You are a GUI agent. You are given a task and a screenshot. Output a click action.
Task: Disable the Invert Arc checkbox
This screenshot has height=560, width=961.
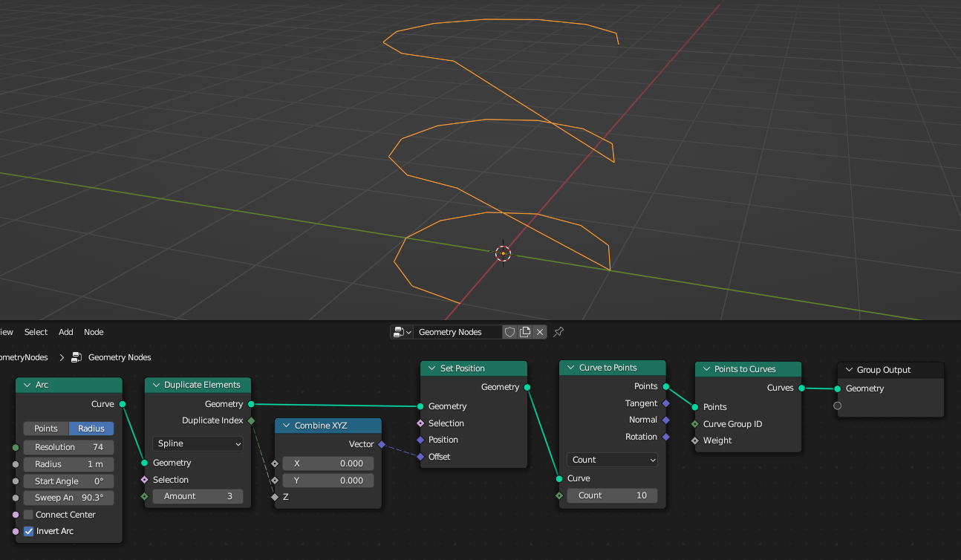click(28, 531)
